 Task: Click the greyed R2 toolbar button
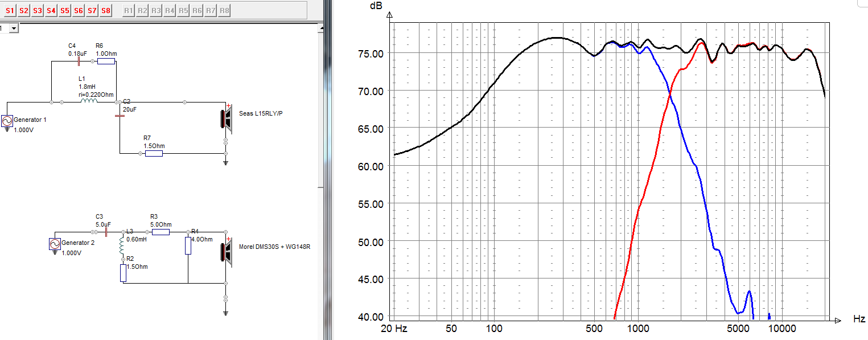[142, 10]
